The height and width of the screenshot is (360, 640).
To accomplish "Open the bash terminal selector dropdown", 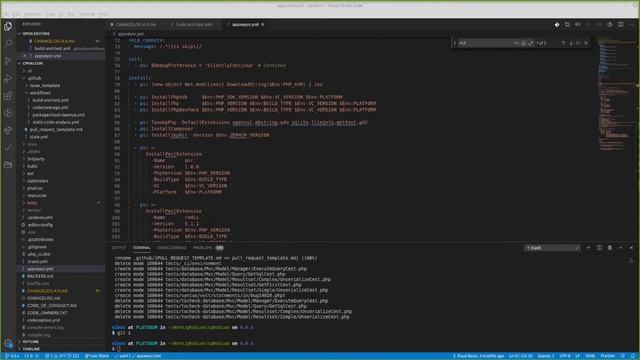I will tap(552, 248).
